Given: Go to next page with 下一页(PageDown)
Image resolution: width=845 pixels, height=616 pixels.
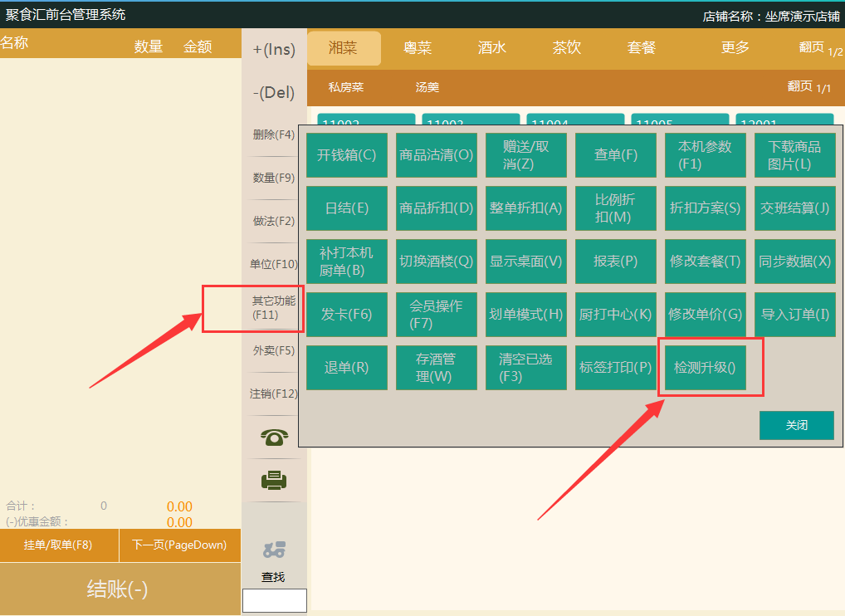Looking at the screenshot, I should pyautogui.click(x=180, y=545).
